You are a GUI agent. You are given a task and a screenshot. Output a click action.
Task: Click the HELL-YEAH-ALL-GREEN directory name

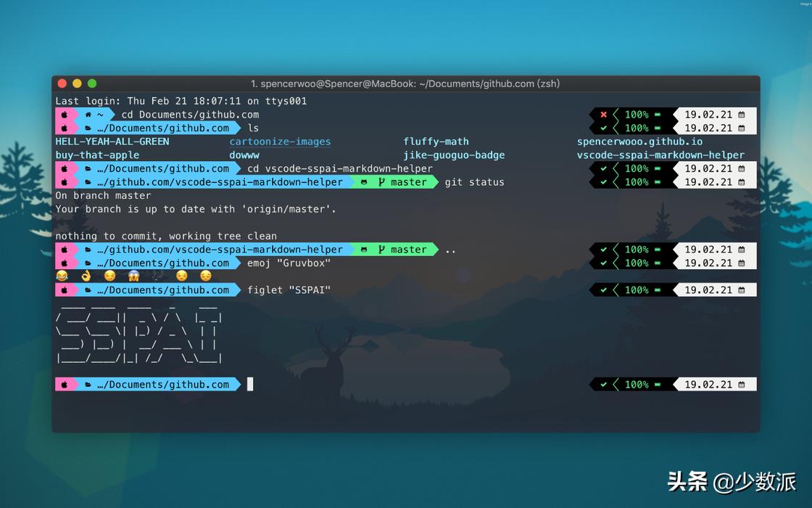click(x=112, y=142)
